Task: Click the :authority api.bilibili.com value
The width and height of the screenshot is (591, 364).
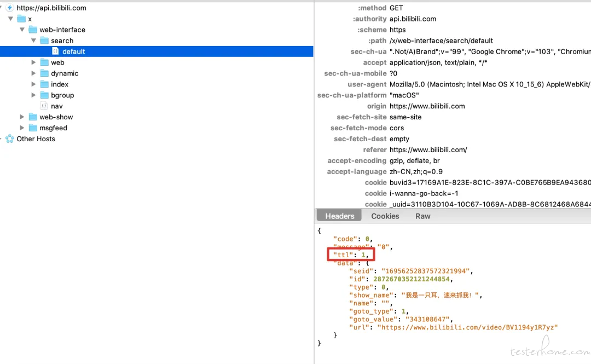Action: coord(413,19)
